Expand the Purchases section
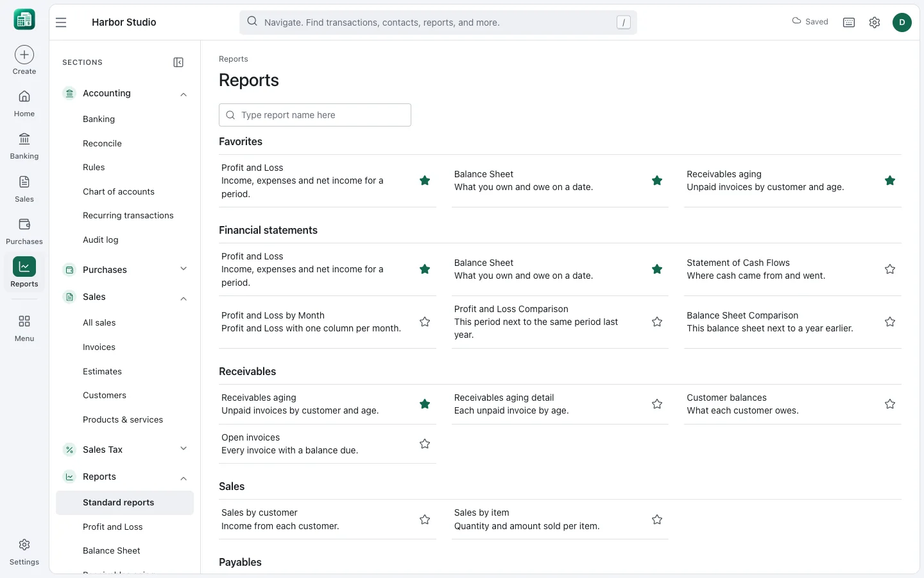 [184, 269]
